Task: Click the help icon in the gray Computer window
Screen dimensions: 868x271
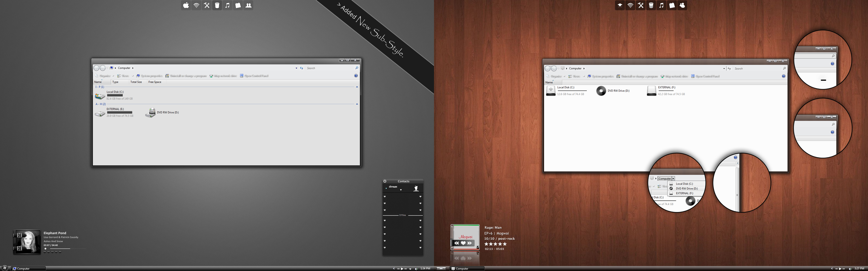Action: tap(356, 76)
